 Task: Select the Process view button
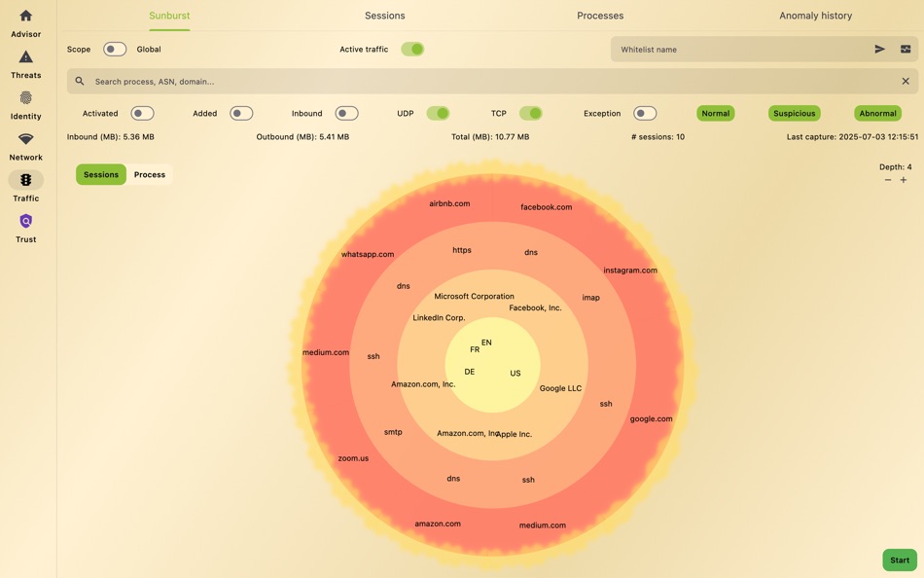pos(150,174)
